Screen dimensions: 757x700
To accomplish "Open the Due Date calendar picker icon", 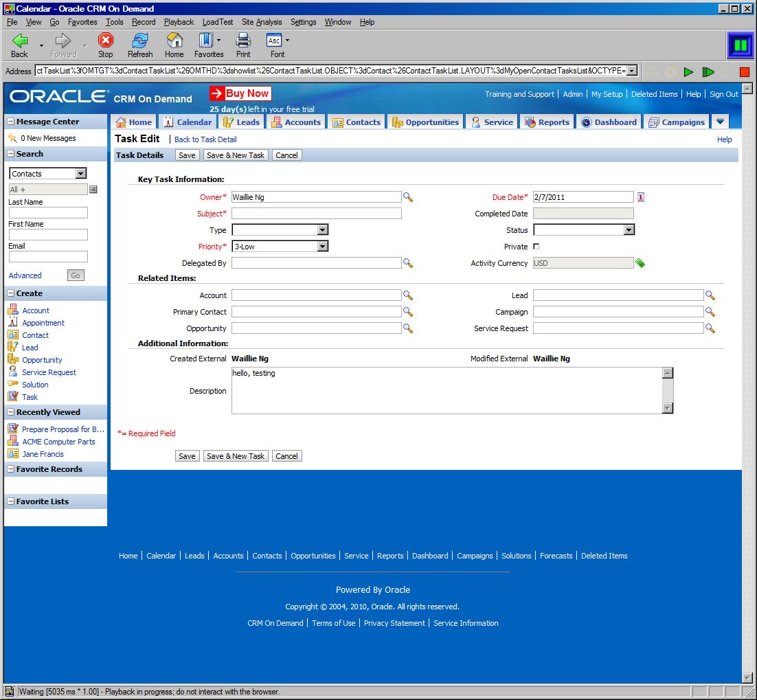I will 641,197.
